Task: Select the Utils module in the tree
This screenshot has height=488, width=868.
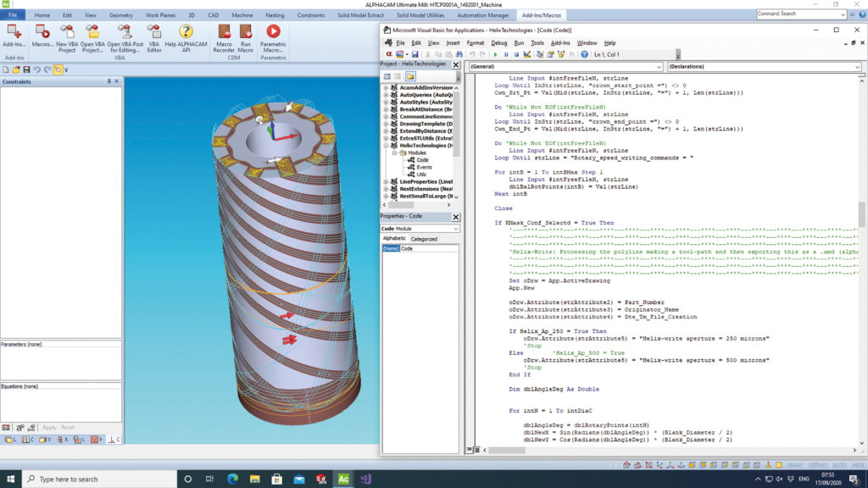Action: pos(421,175)
